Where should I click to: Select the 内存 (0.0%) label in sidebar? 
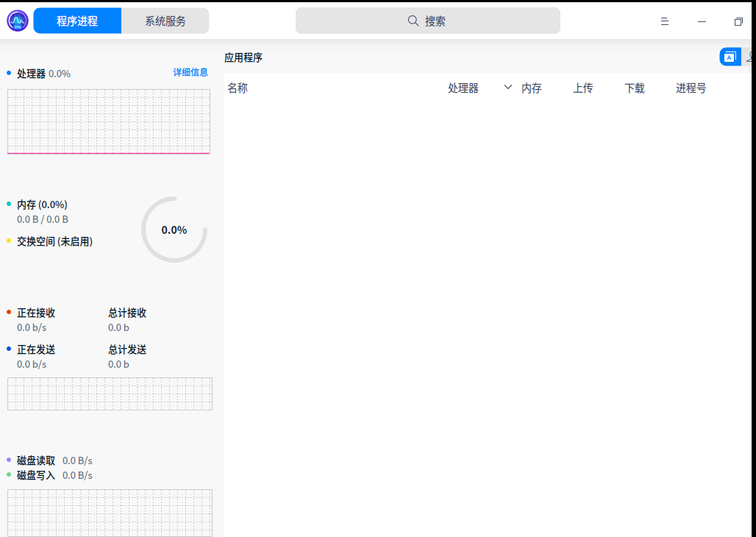click(42, 205)
